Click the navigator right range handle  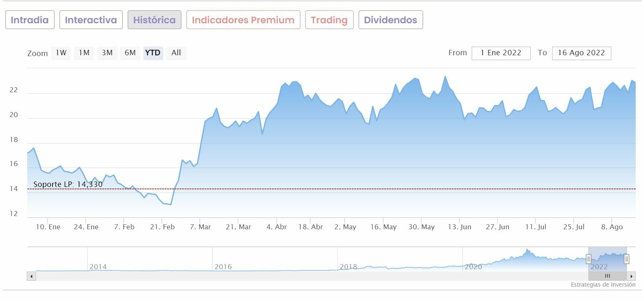coord(627,259)
